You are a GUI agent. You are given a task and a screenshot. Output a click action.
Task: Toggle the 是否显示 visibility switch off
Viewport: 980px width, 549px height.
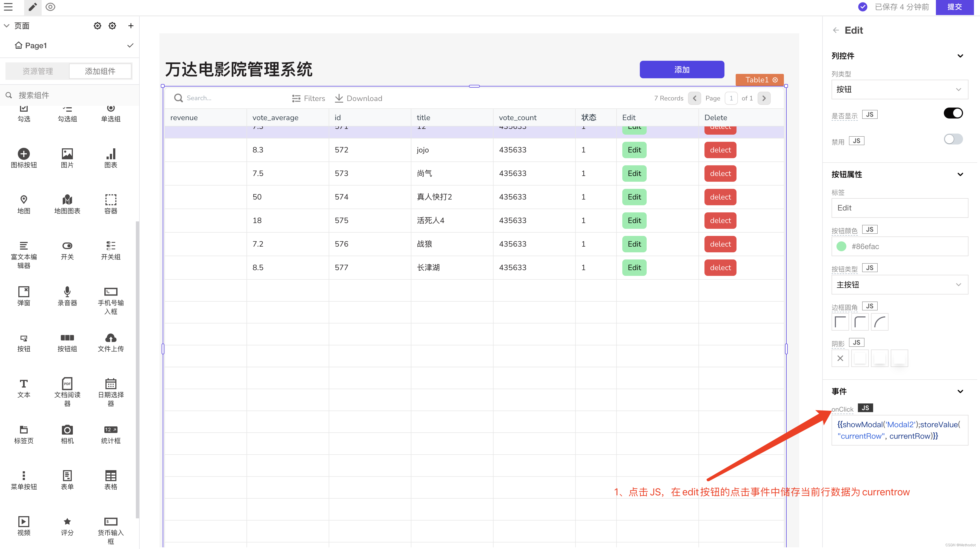pyautogui.click(x=953, y=113)
